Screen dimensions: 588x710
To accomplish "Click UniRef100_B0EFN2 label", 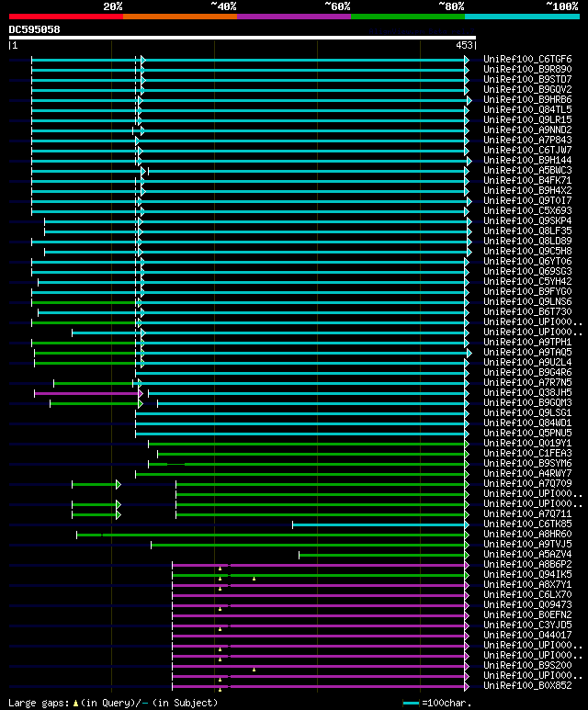I will click(527, 614).
